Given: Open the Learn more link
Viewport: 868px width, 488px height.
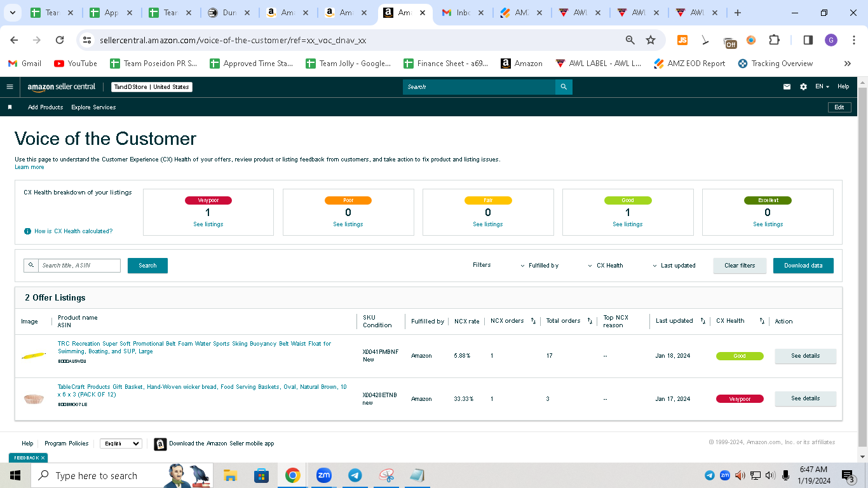Looking at the screenshot, I should pos(29,167).
